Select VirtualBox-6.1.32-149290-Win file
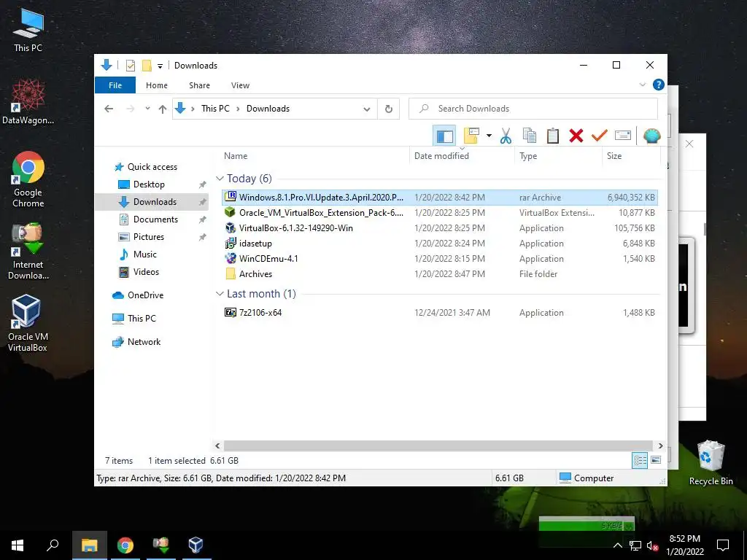747x560 pixels. 440,228
